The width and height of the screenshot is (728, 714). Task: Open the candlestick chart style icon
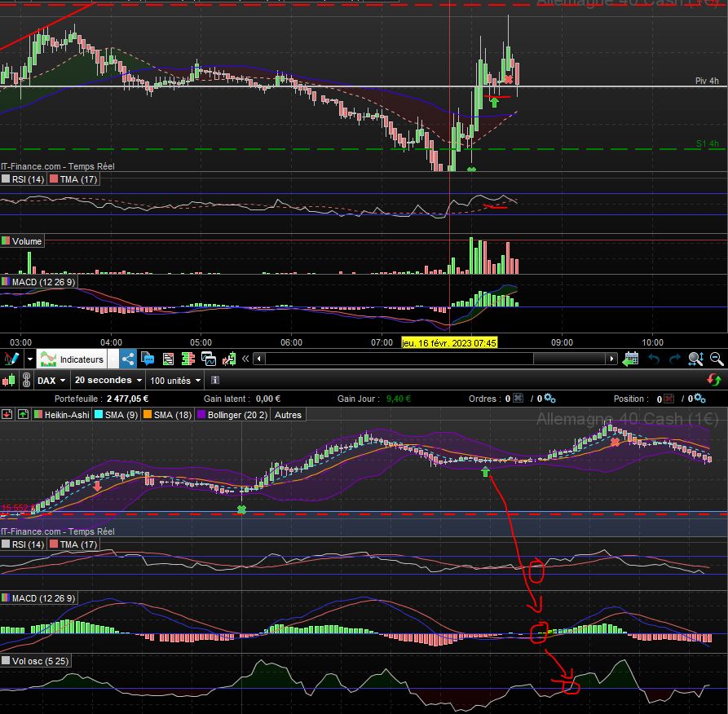[x=9, y=380]
